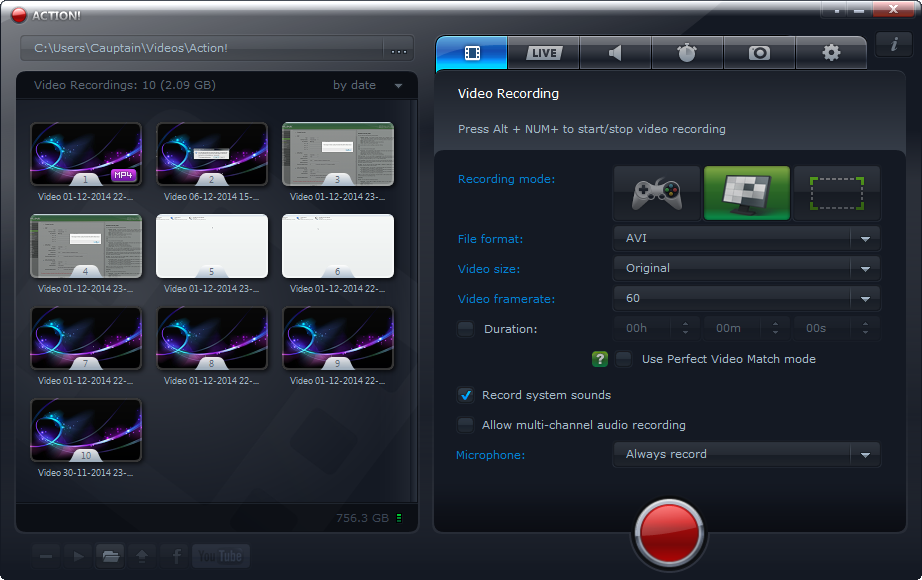Click the Duration hours stepper arrows
The width and height of the screenshot is (922, 580).
(685, 328)
